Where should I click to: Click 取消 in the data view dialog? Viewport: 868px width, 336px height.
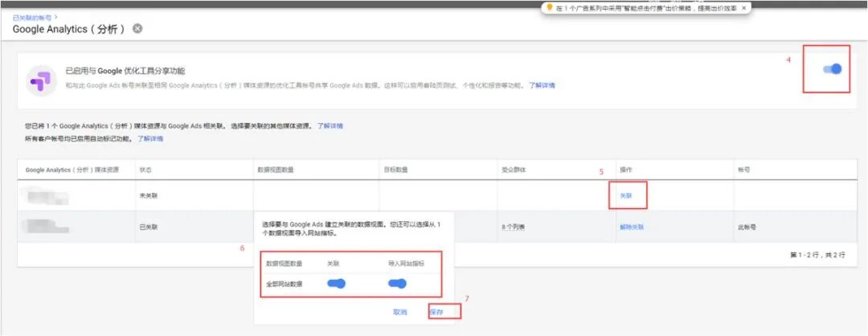click(x=399, y=312)
